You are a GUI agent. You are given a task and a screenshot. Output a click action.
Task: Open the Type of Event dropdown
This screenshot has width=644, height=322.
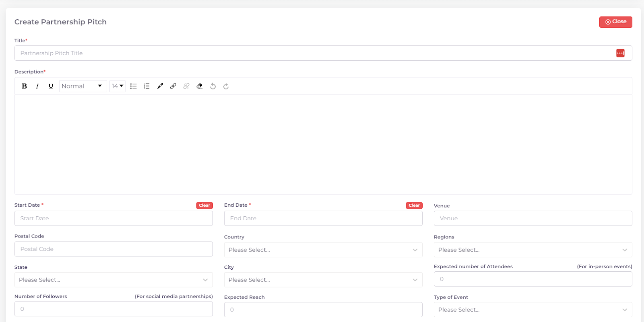point(533,310)
